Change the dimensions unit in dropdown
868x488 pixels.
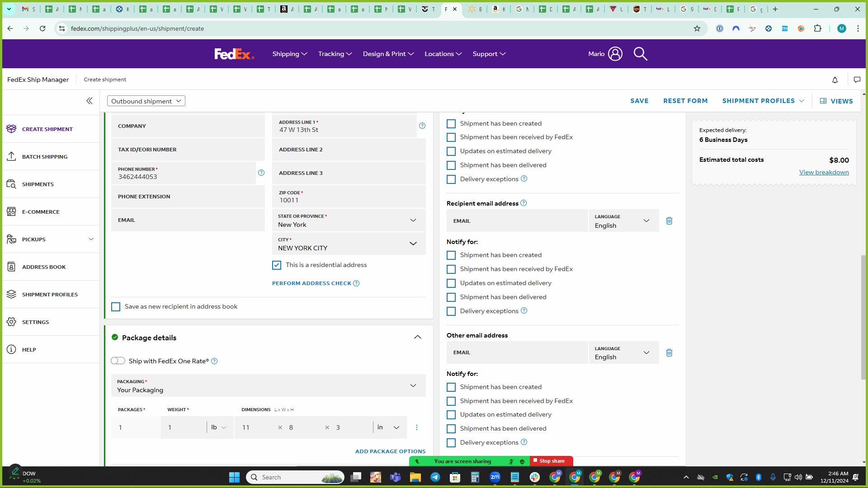pyautogui.click(x=388, y=427)
